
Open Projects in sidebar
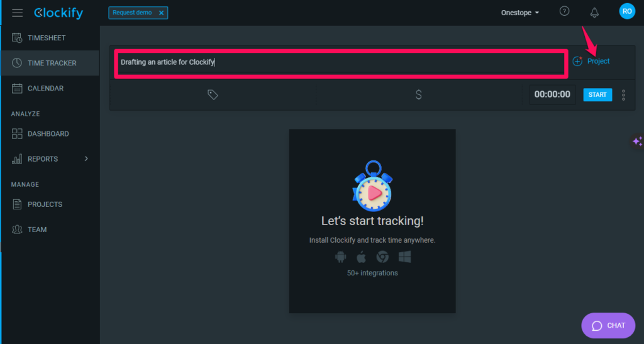[x=50, y=204]
